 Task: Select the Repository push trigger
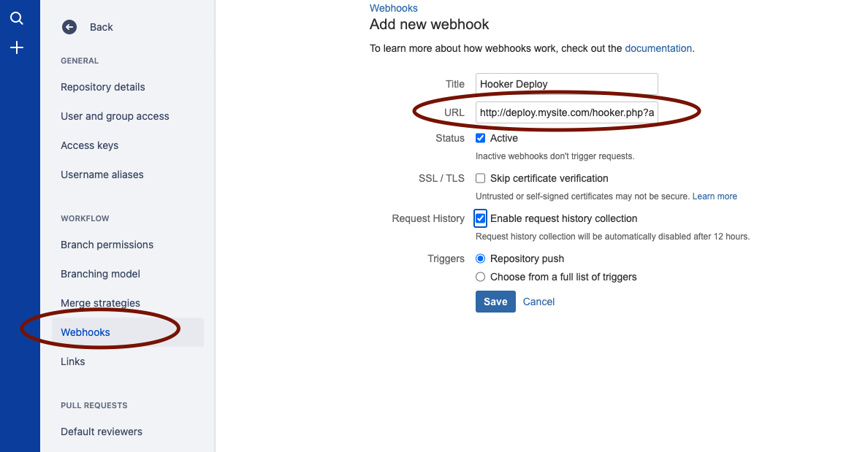[481, 258]
